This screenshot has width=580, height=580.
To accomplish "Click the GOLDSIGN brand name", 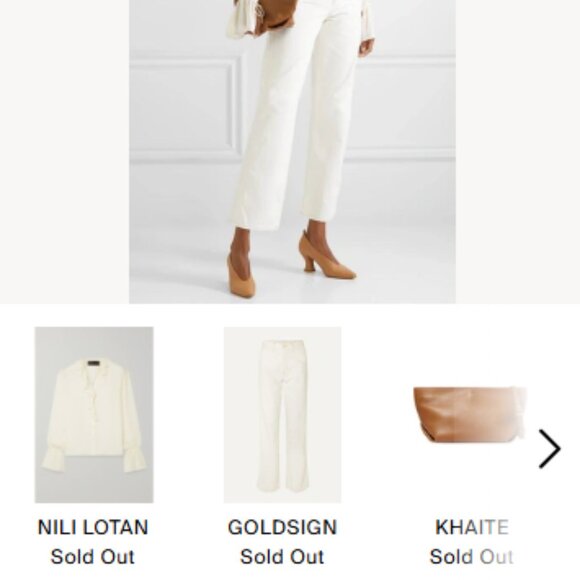I will [x=282, y=527].
